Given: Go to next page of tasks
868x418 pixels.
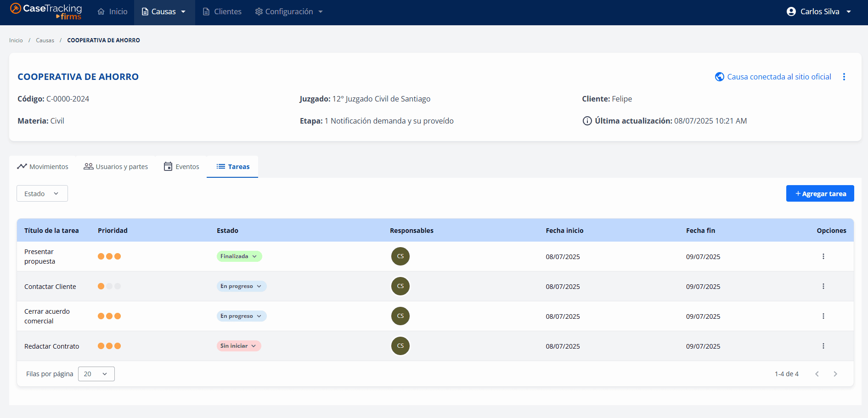Looking at the screenshot, I should pyautogui.click(x=835, y=374).
